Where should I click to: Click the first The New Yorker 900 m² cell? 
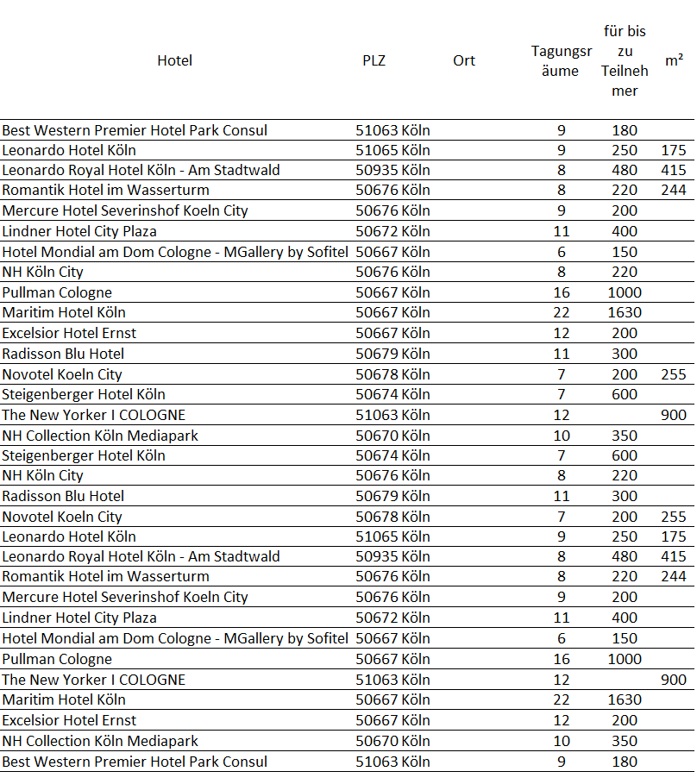coord(674,415)
